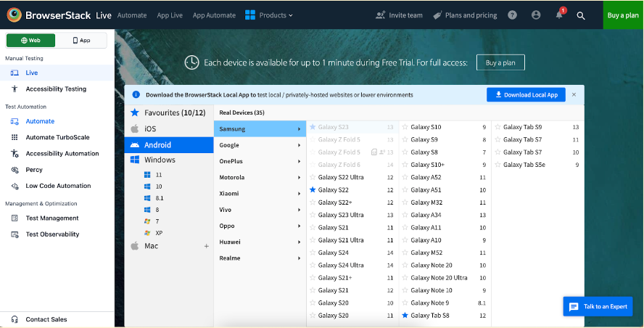Click the Products grid icon
Viewport: 644px width, 328px height.
click(x=250, y=15)
